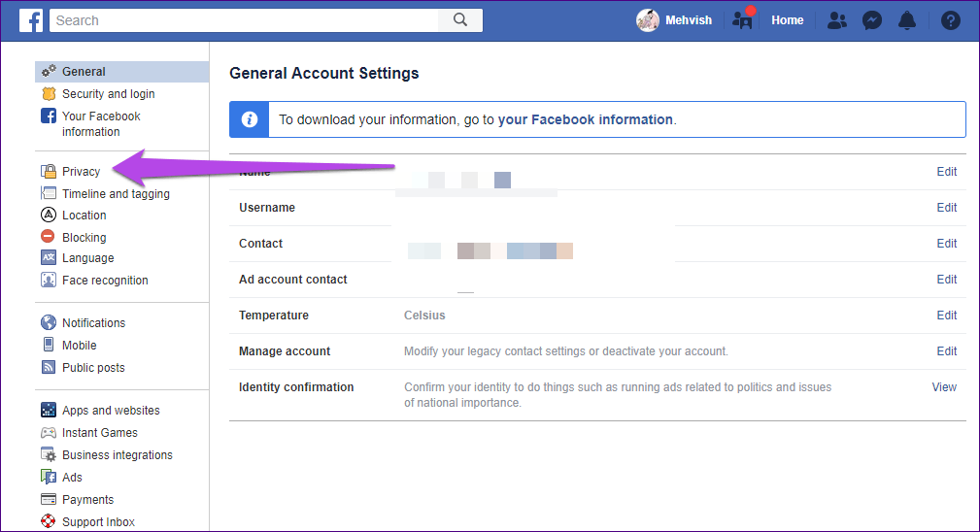Viewport: 980px width, 532px height.
Task: Open Timeline and tagging settings
Action: (x=116, y=193)
